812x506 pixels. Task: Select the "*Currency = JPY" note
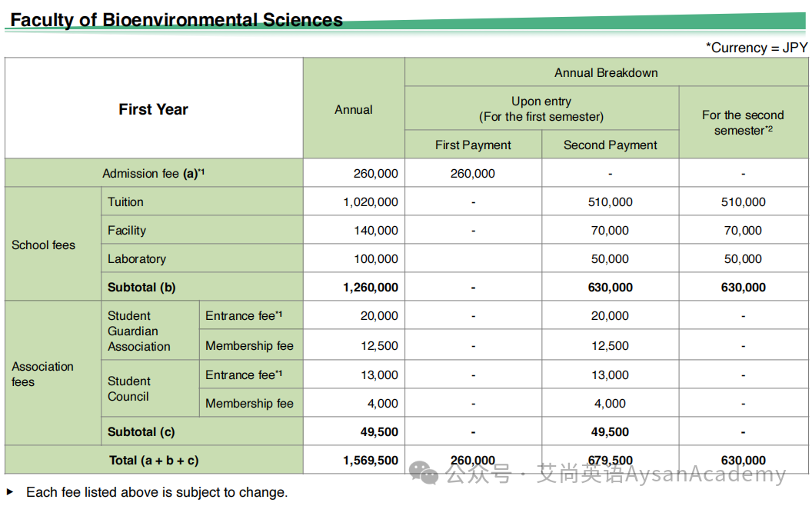click(x=757, y=48)
